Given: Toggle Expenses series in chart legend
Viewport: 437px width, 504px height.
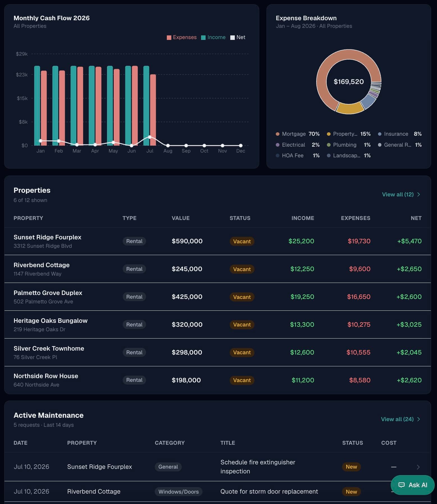Looking at the screenshot, I should tap(181, 37).
